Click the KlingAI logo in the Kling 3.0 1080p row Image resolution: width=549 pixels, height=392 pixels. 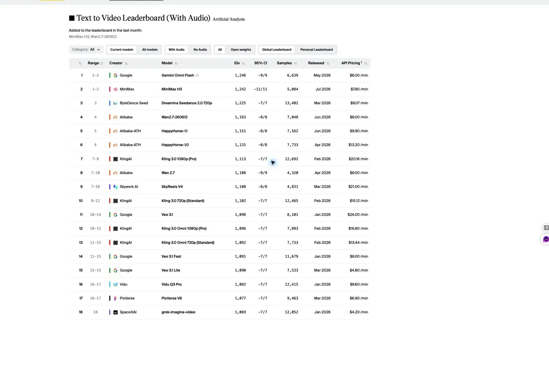(115, 159)
